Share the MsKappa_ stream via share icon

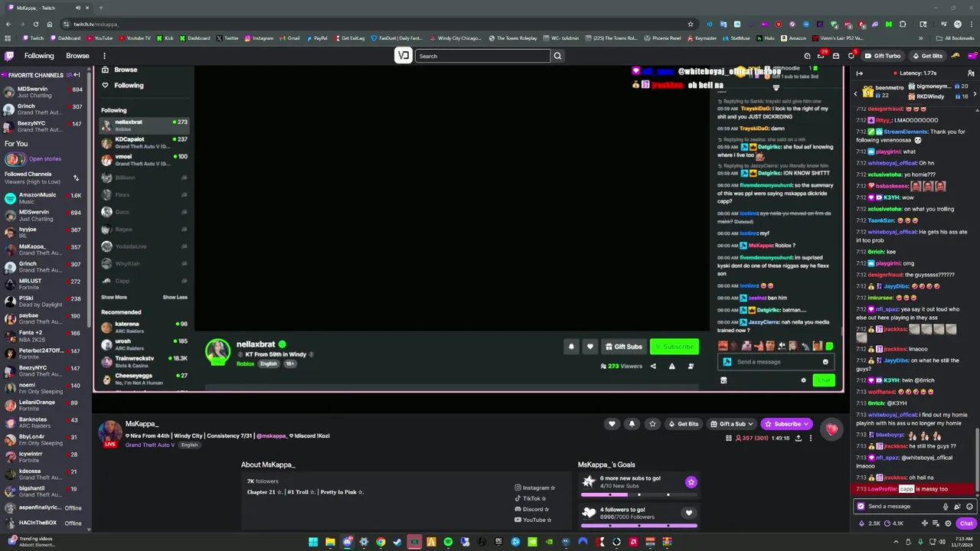pyautogui.click(x=799, y=439)
